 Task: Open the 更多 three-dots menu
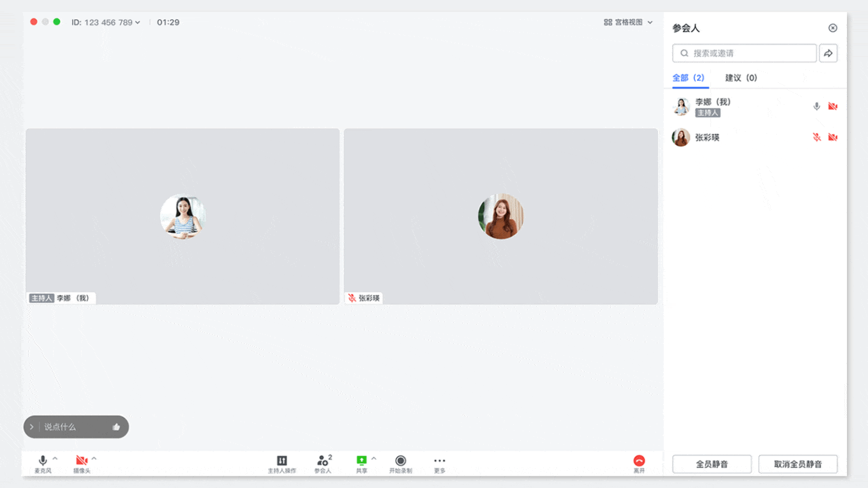(x=439, y=461)
